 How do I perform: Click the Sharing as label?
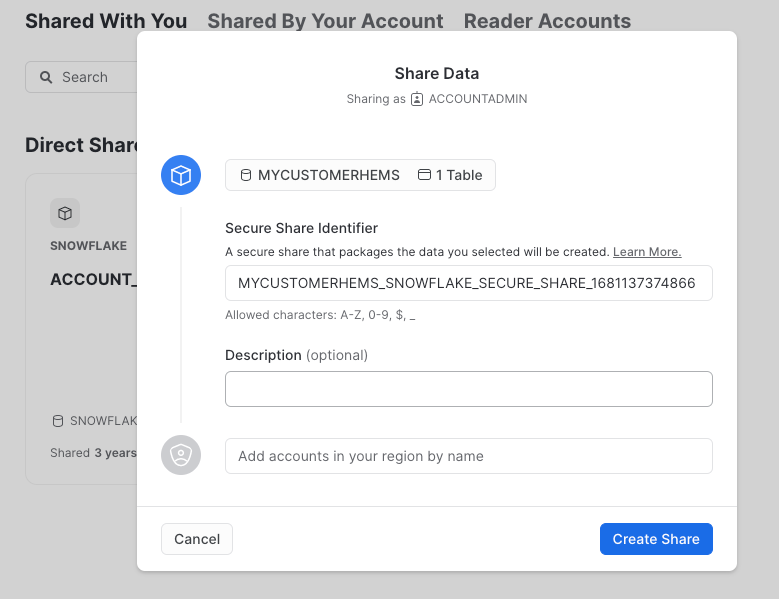click(x=376, y=99)
